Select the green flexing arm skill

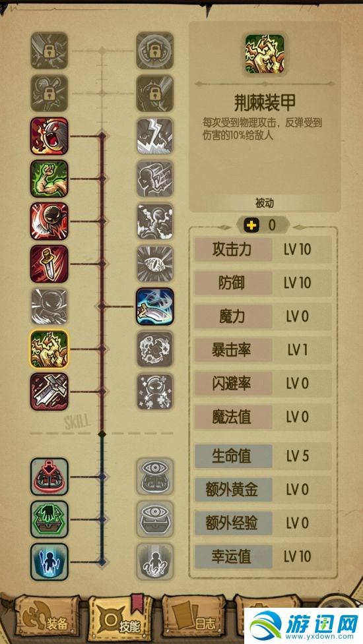[49, 179]
